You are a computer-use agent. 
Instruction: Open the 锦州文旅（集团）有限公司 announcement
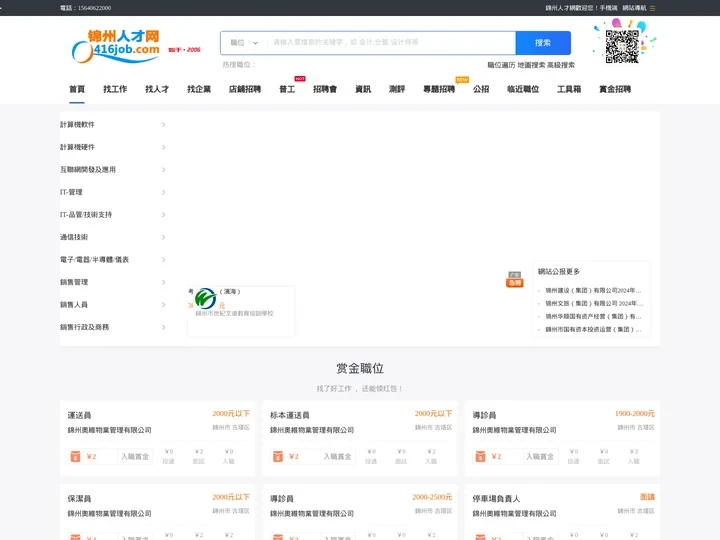point(594,304)
